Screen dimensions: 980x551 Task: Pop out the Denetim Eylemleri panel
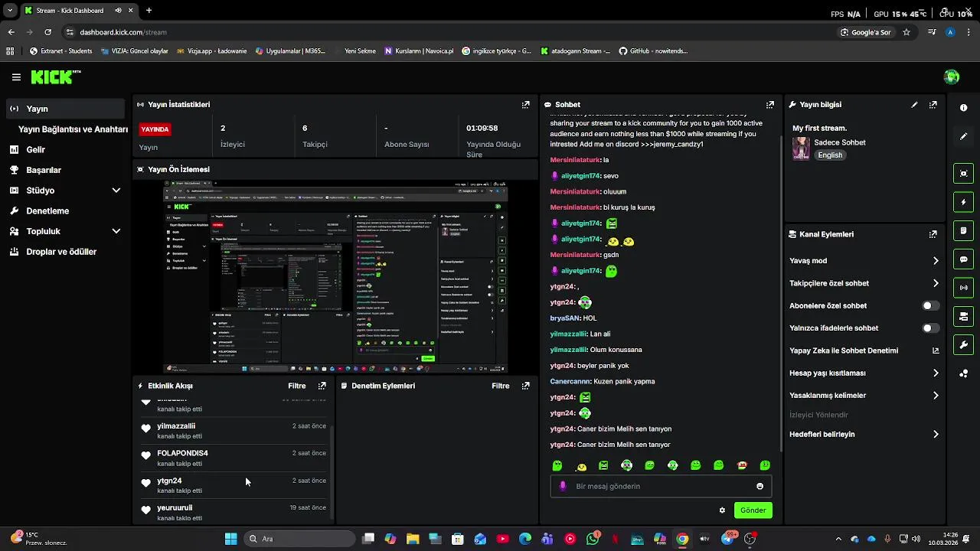point(526,386)
